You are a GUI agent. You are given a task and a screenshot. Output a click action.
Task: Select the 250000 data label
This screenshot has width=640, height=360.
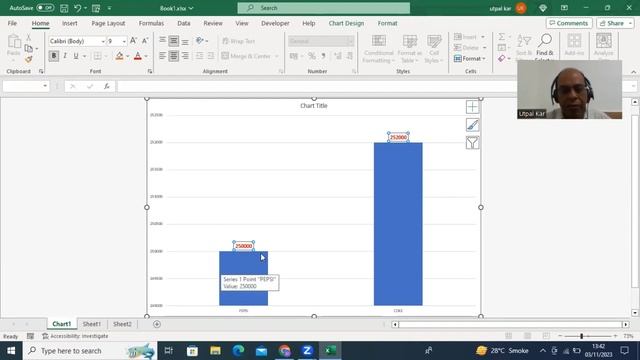(x=244, y=246)
